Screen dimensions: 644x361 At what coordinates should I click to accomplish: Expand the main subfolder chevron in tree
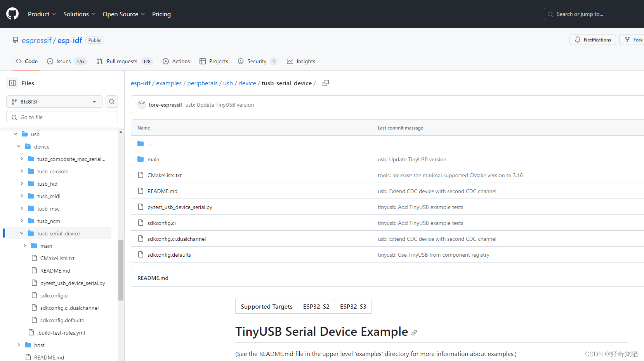pos(25,246)
